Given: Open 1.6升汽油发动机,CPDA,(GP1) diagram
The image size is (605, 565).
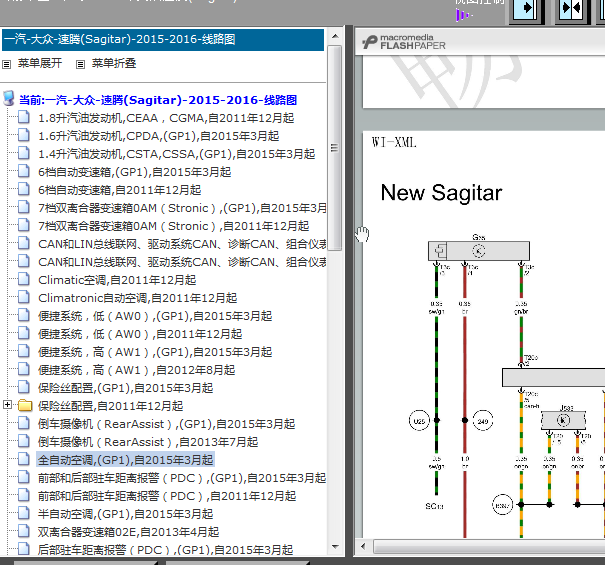Looking at the screenshot, I should point(159,136).
